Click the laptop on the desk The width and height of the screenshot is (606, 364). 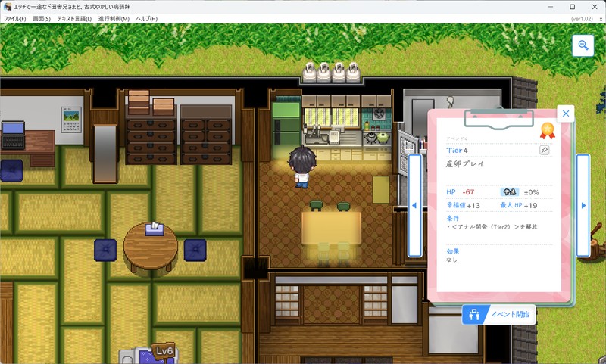[12, 135]
